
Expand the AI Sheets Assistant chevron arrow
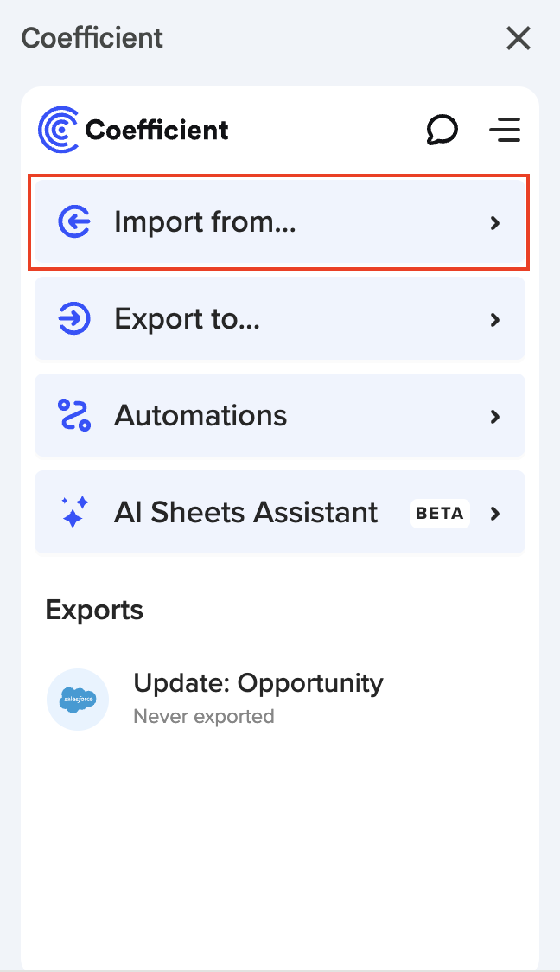coord(495,514)
